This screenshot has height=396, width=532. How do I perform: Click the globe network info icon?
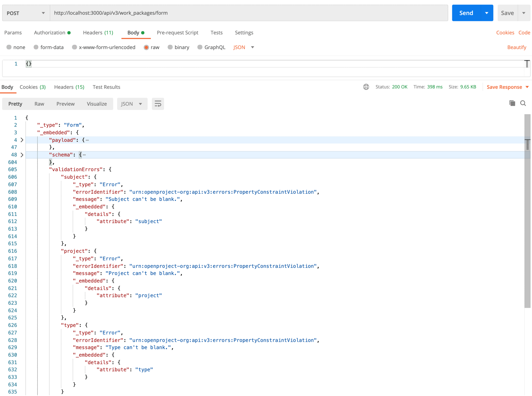tap(366, 87)
